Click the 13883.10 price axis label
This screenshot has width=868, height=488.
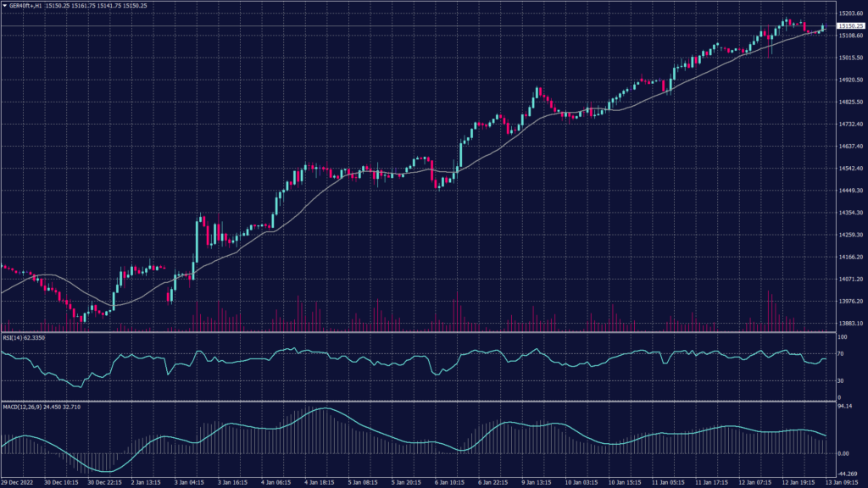click(x=850, y=323)
